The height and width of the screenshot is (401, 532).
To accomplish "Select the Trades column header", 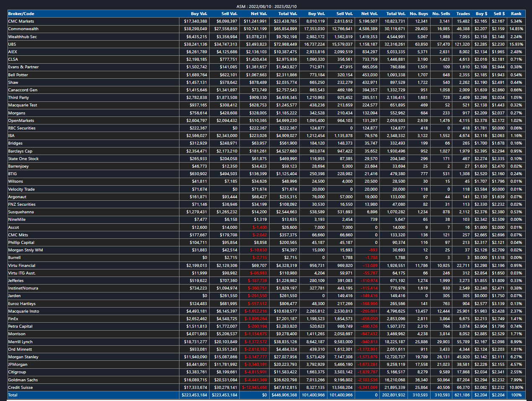I will coord(463,14).
